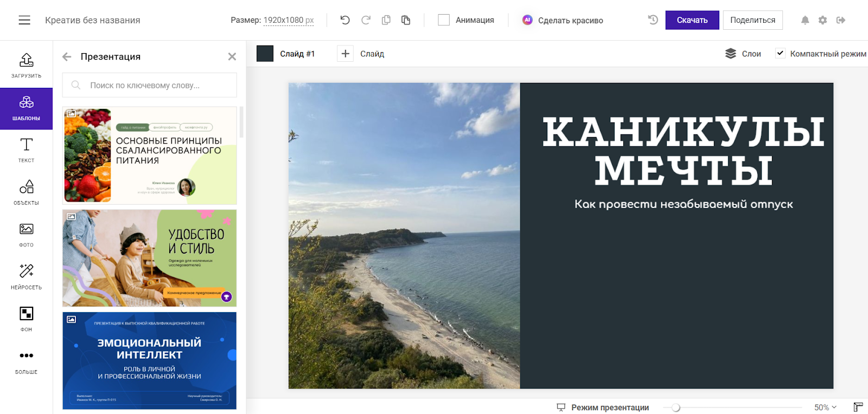
Task: Click the zoom slider handle
Action: [x=676, y=407]
